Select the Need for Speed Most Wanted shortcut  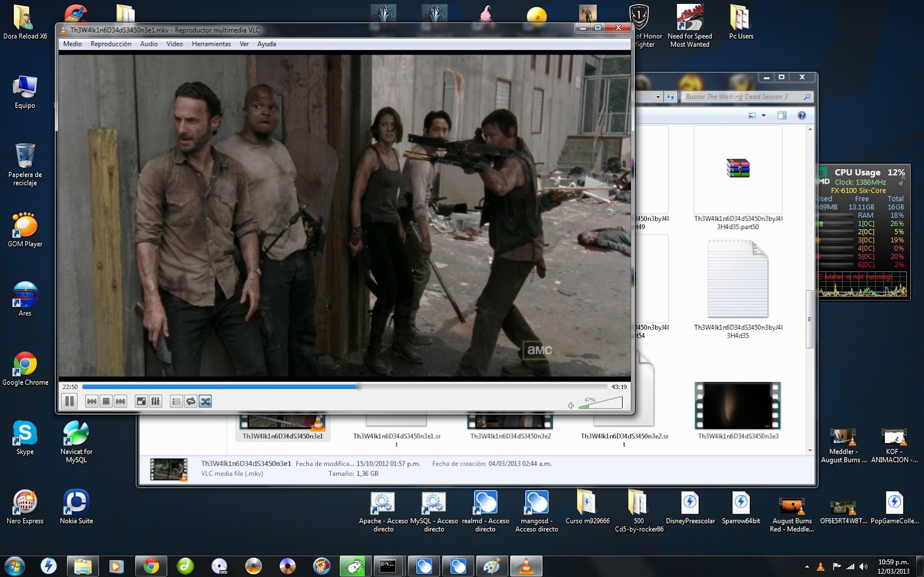[x=690, y=26]
